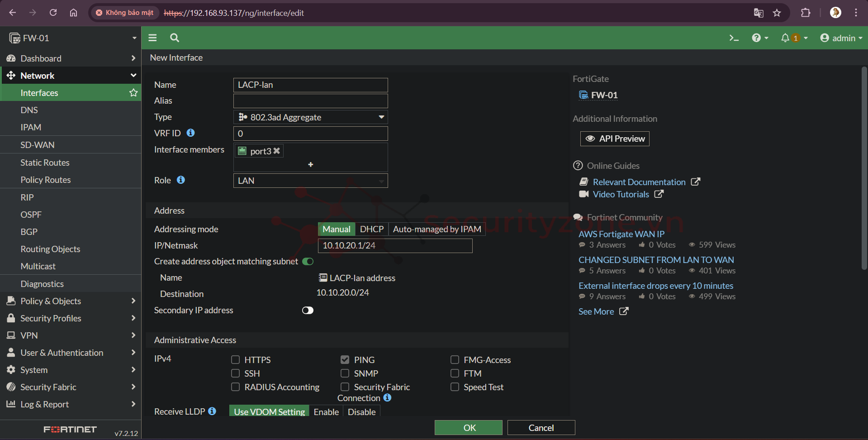Click the notifications bell icon
The width and height of the screenshot is (868, 440).
pyautogui.click(x=785, y=38)
